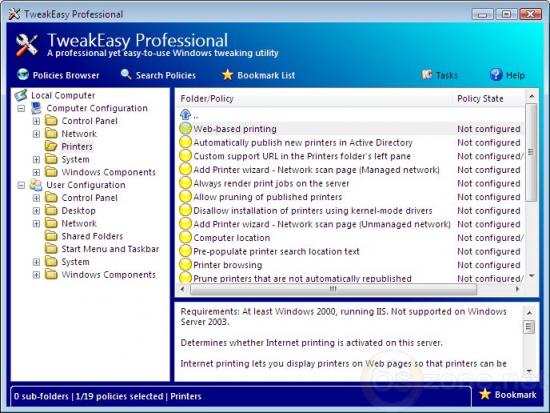Click the policy list vertical scrollbar thumb
The height and width of the screenshot is (413, 550).
(x=531, y=152)
